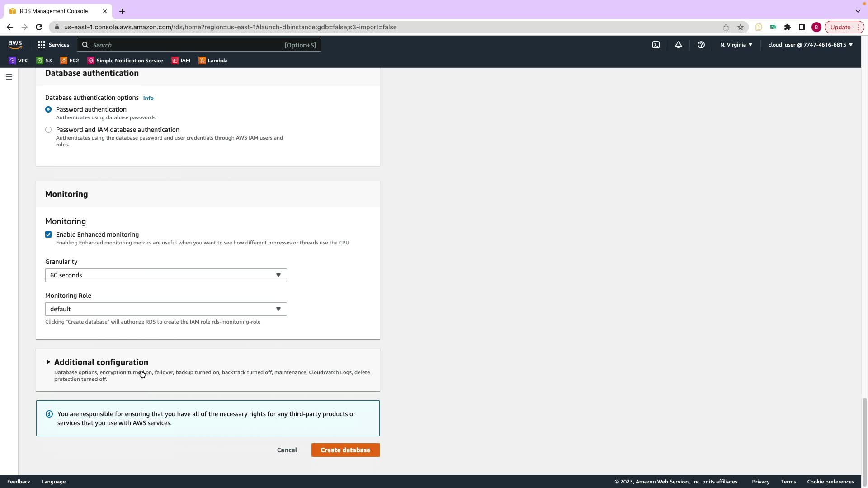Select Password authentication radio button

coord(48,109)
